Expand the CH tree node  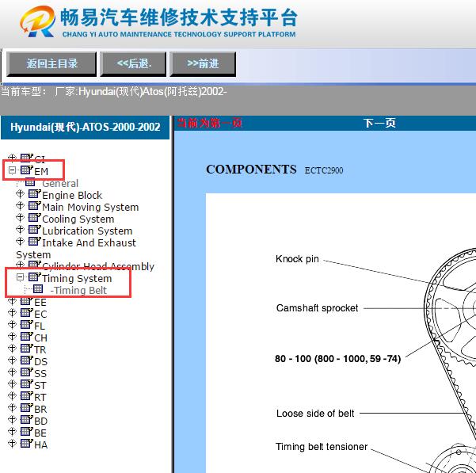[x=12, y=336]
